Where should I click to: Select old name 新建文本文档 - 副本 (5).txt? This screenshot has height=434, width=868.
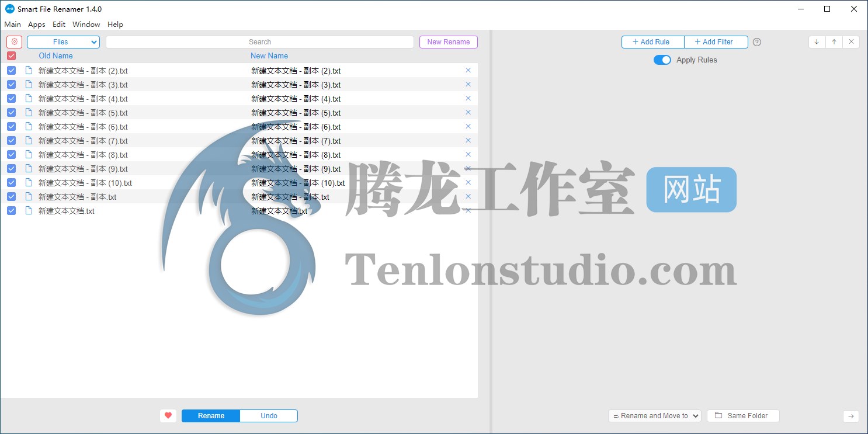pyautogui.click(x=83, y=113)
